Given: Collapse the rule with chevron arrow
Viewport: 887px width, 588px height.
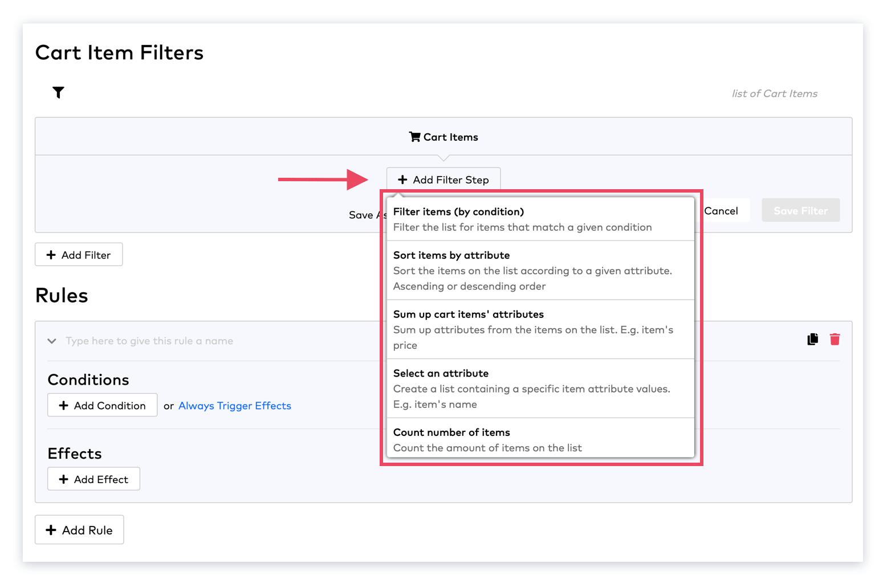Looking at the screenshot, I should click(x=52, y=341).
